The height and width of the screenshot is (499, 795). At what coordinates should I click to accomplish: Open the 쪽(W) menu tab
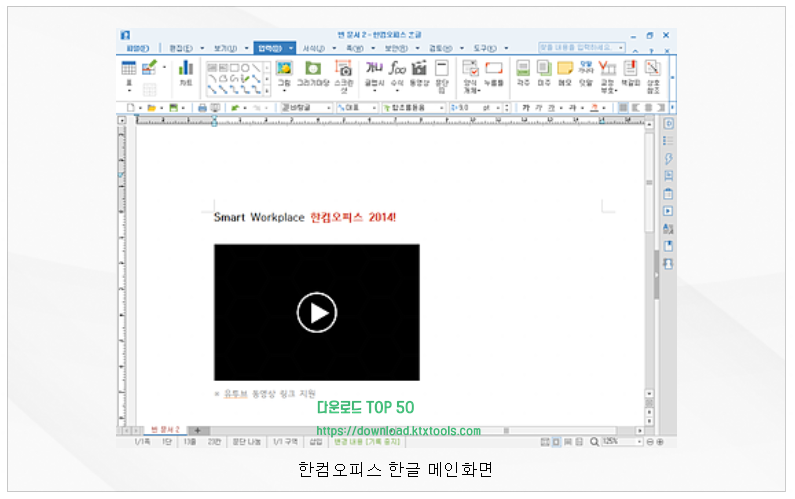tap(355, 48)
